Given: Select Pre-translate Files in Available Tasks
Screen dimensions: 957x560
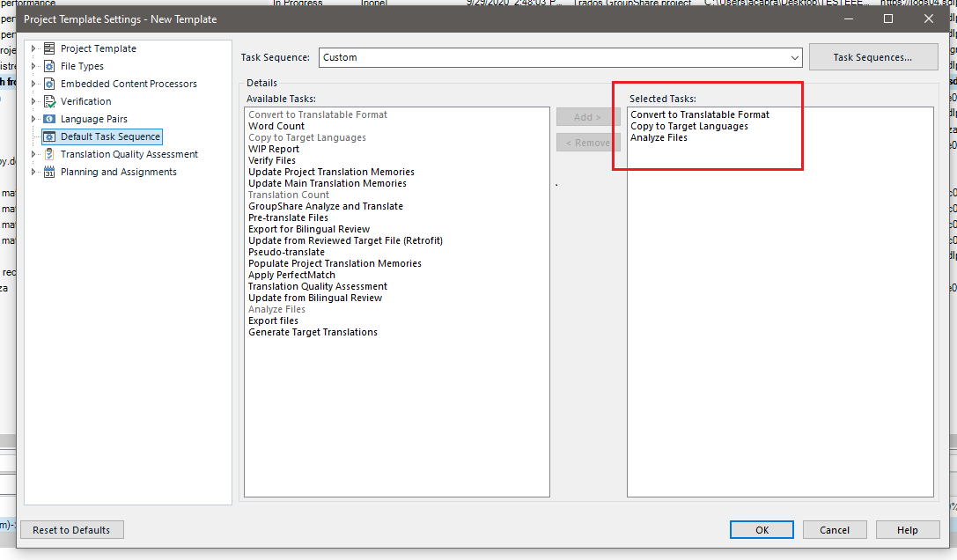Looking at the screenshot, I should [x=288, y=217].
